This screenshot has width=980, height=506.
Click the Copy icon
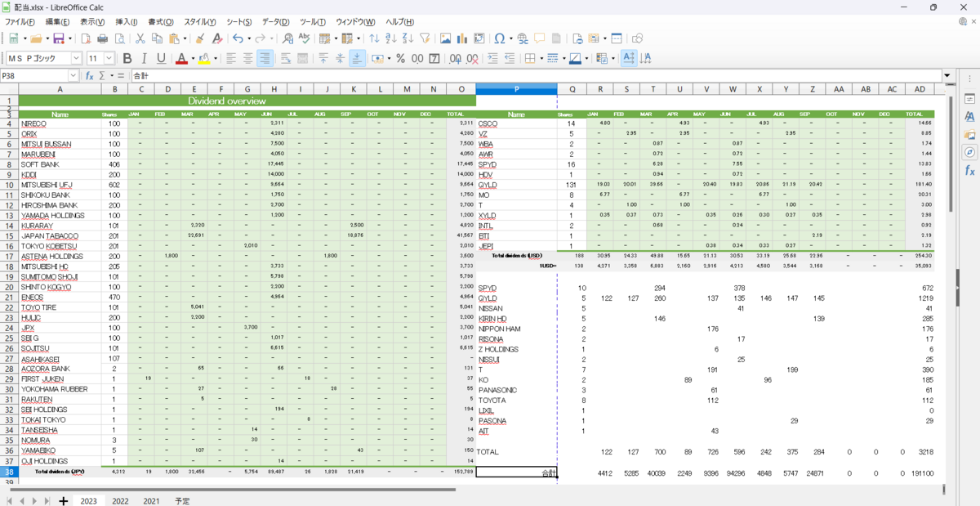pos(157,38)
